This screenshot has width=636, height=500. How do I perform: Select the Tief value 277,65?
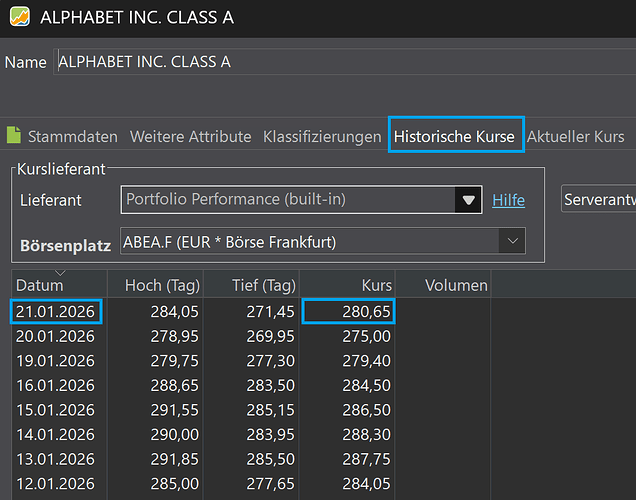(x=270, y=483)
